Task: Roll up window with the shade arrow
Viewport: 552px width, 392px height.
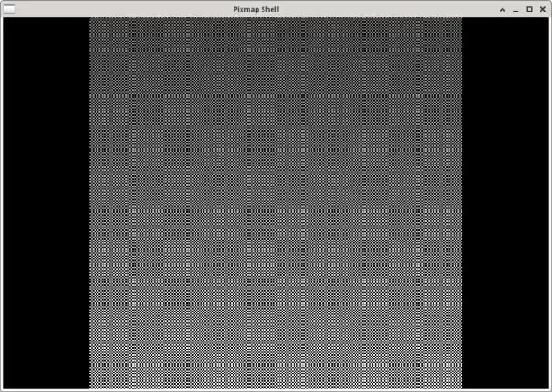Action: [x=502, y=9]
